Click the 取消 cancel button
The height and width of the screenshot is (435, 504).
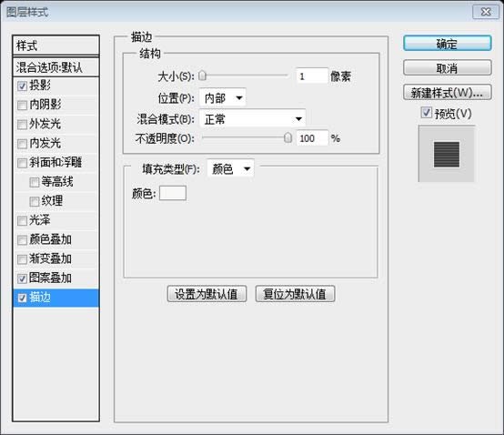click(x=447, y=68)
